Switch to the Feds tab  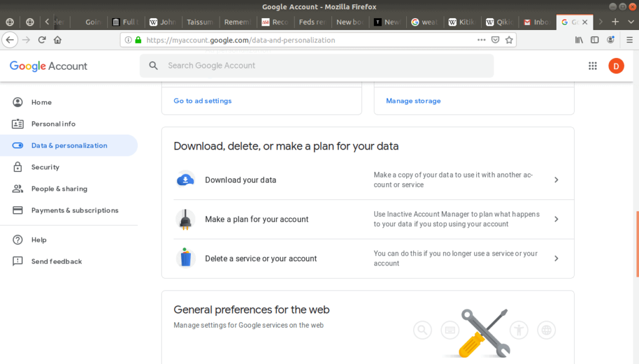tap(312, 22)
